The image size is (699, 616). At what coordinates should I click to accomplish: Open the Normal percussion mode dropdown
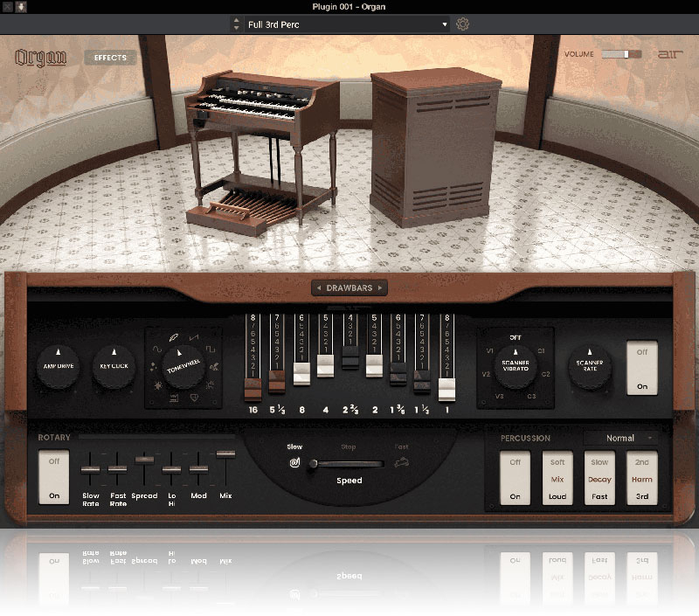click(620, 438)
